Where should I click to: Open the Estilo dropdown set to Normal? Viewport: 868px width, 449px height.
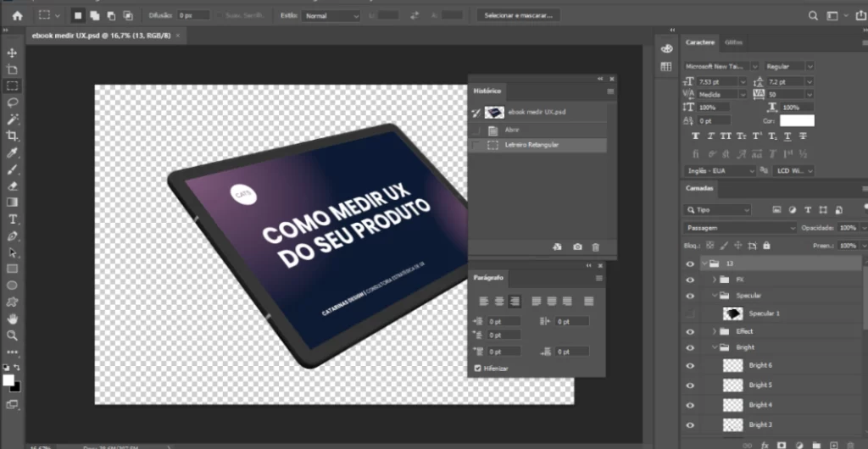(x=331, y=15)
